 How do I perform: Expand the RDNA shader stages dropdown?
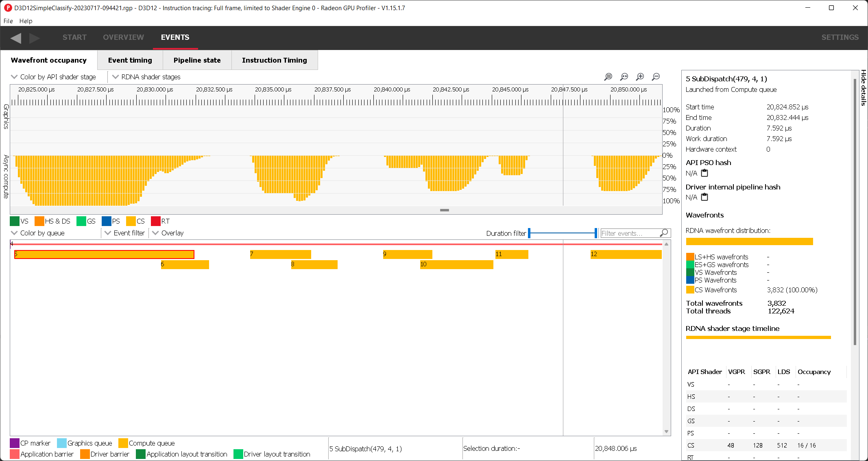[146, 77]
